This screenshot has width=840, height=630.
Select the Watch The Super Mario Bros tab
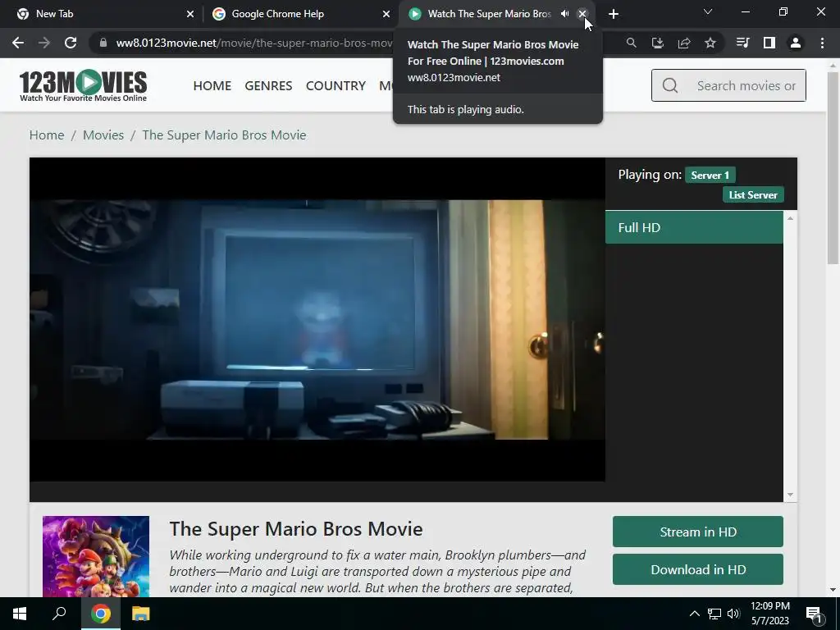point(489,14)
